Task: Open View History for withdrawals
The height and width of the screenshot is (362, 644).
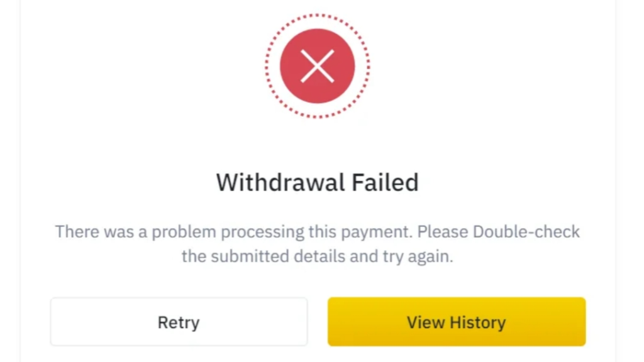Action: (x=457, y=322)
